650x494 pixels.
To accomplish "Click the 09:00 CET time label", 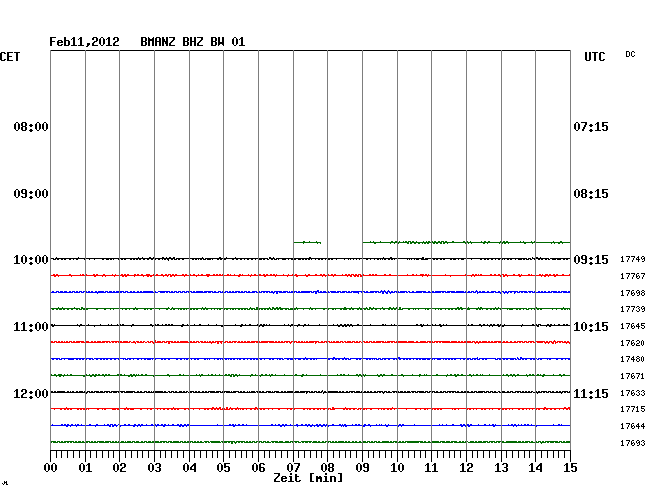I will [31, 194].
